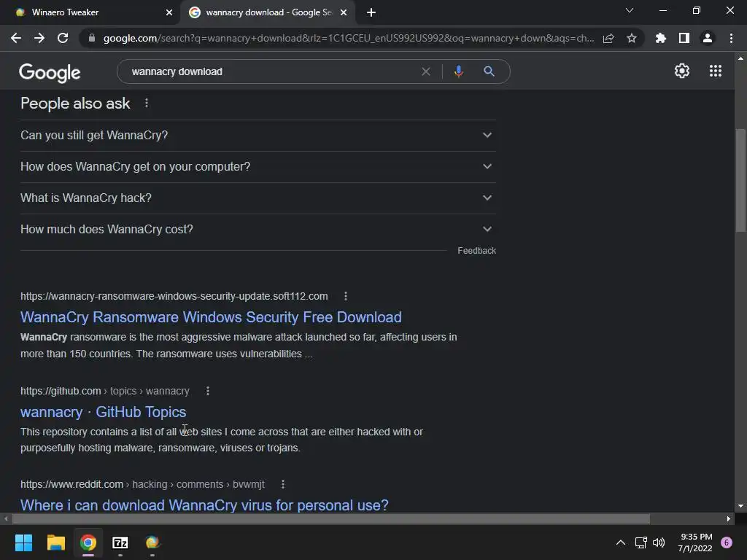This screenshot has width=747, height=560.
Task: Open the Chrome profile avatar
Action: coord(708,38)
